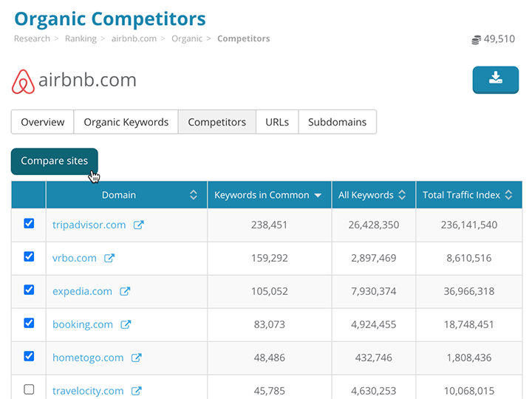The height and width of the screenshot is (399, 532).
Task: Open hometogo.com external link icon
Action: pyautogui.click(x=136, y=358)
